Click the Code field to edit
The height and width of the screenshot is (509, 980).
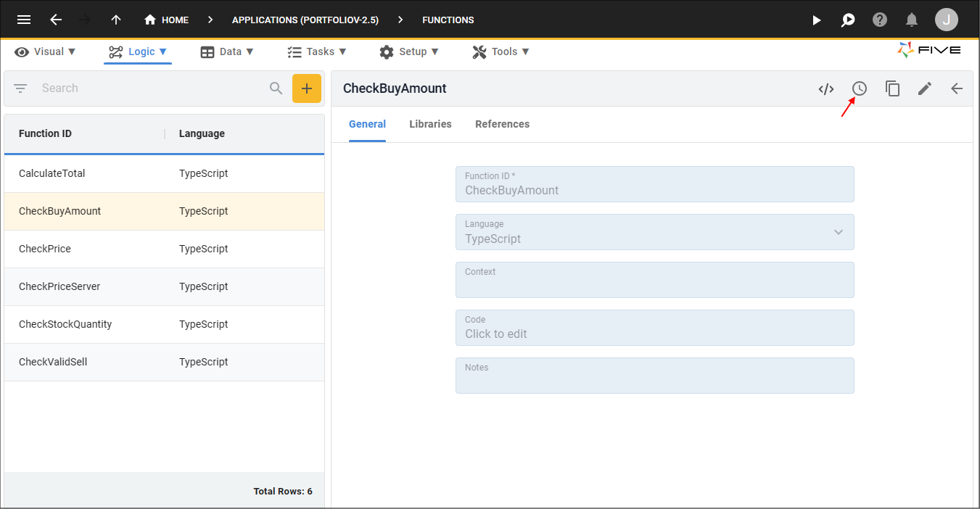[x=654, y=328]
